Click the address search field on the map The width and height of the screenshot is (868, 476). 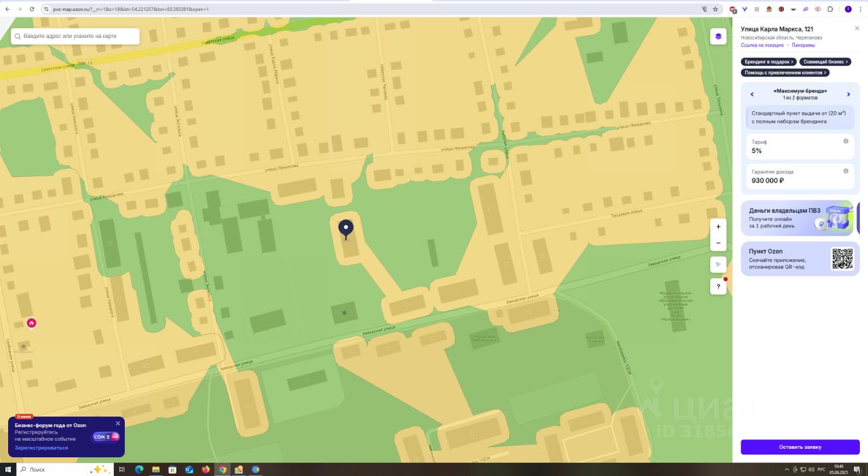75,36
